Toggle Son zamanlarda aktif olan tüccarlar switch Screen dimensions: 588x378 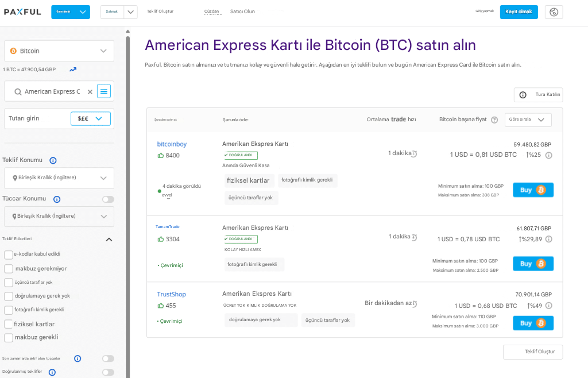[x=108, y=358]
